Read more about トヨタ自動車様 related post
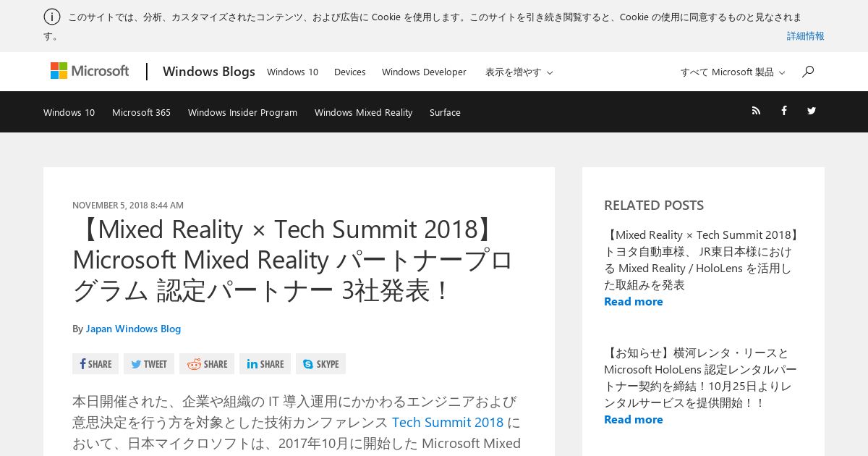The width and height of the screenshot is (868, 456). coord(633,301)
